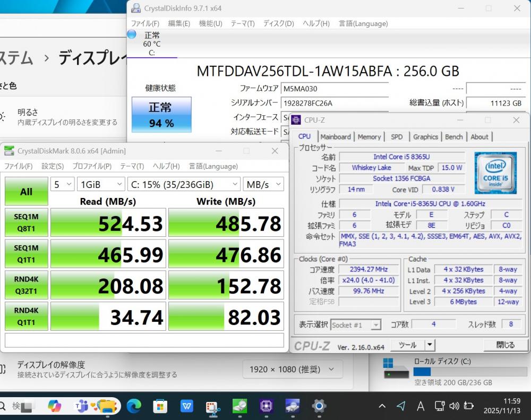Open Microsoft Edge from the taskbar
Image resolution: width=531 pixels, height=420 pixels.
click(134, 406)
